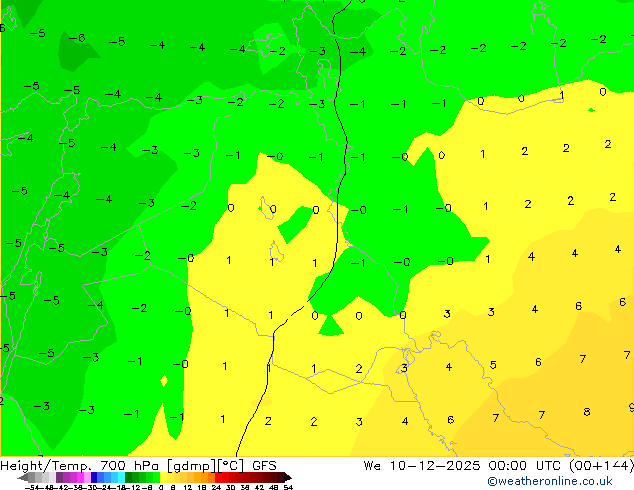634x490 pixels.
Task: Pick the dark purple swatch in the legend
Action: tap(59, 477)
